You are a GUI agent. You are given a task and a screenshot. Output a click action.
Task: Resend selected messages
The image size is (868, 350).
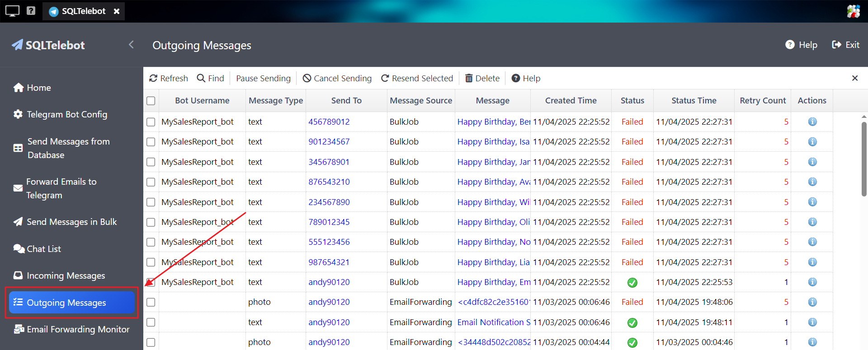pos(417,79)
